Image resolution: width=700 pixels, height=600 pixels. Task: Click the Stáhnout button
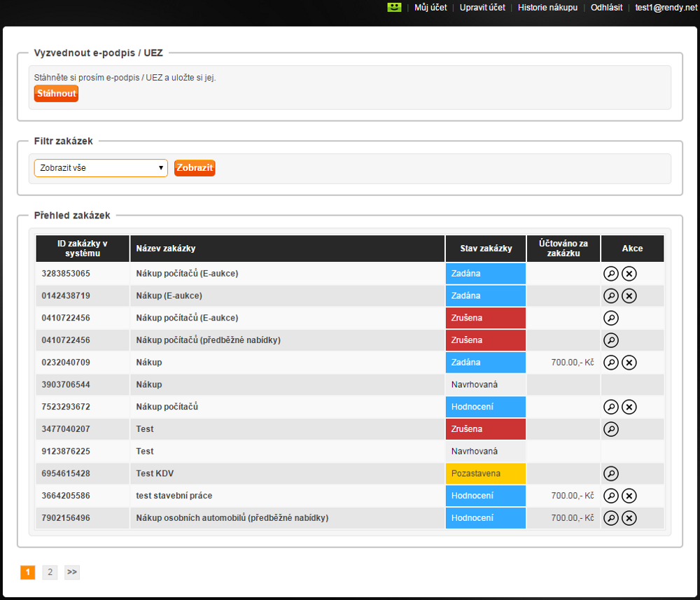point(56,93)
